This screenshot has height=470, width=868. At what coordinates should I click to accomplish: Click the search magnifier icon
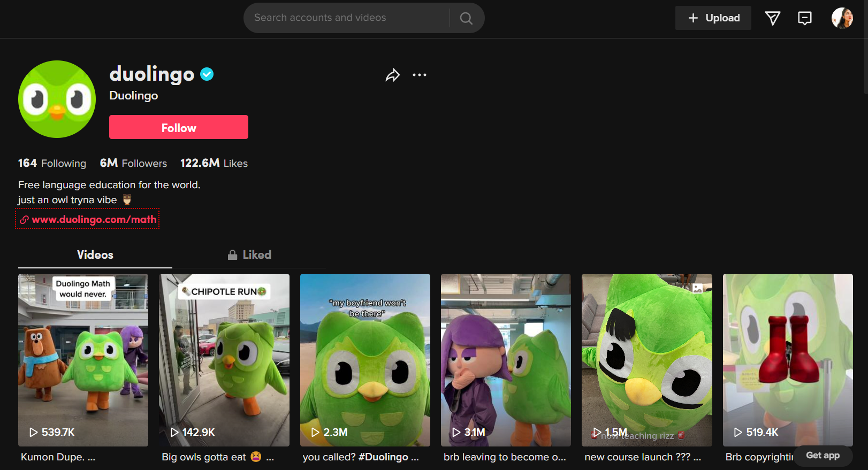click(466, 18)
